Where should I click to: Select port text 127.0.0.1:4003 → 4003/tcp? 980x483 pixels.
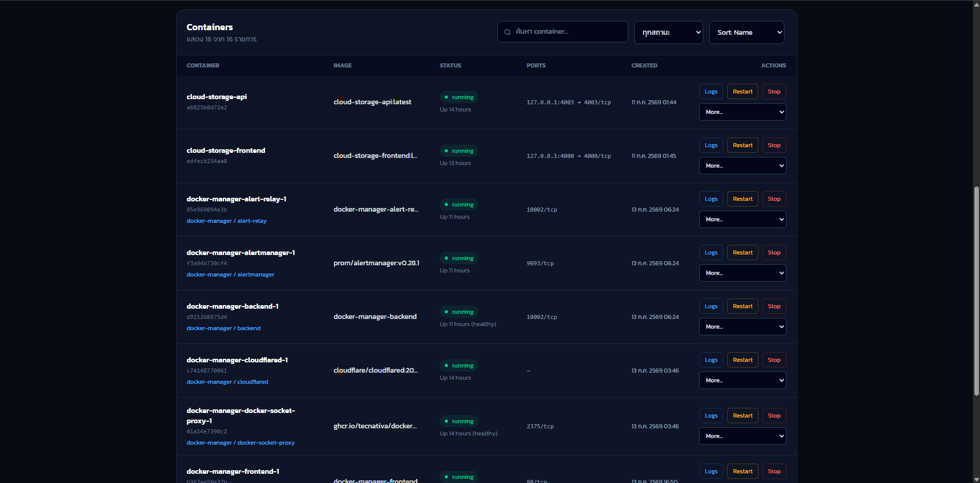pos(569,102)
